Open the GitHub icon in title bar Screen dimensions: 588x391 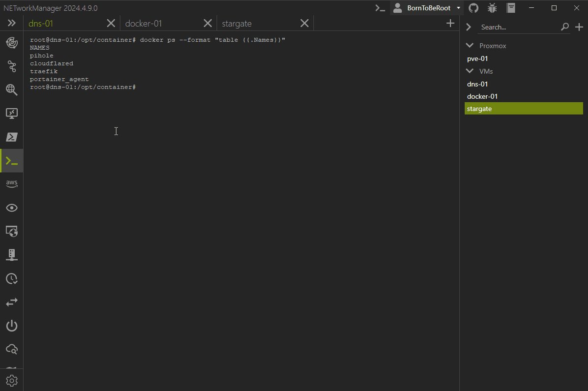(x=473, y=8)
